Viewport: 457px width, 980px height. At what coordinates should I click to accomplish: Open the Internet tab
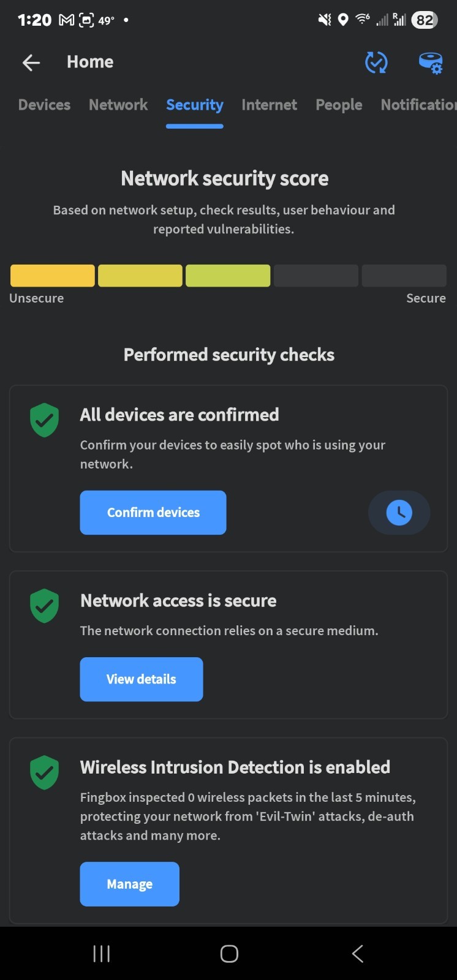click(x=269, y=105)
